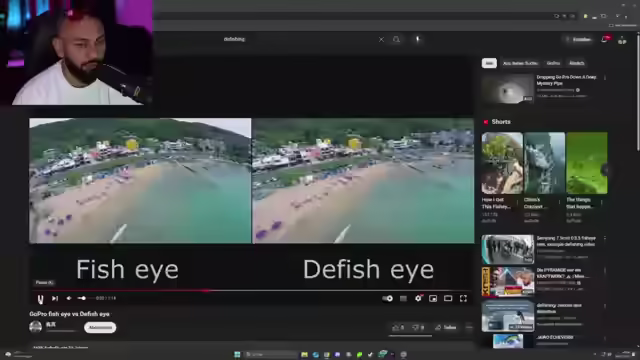Clear the search box with X
640x360 pixels.
point(381,40)
